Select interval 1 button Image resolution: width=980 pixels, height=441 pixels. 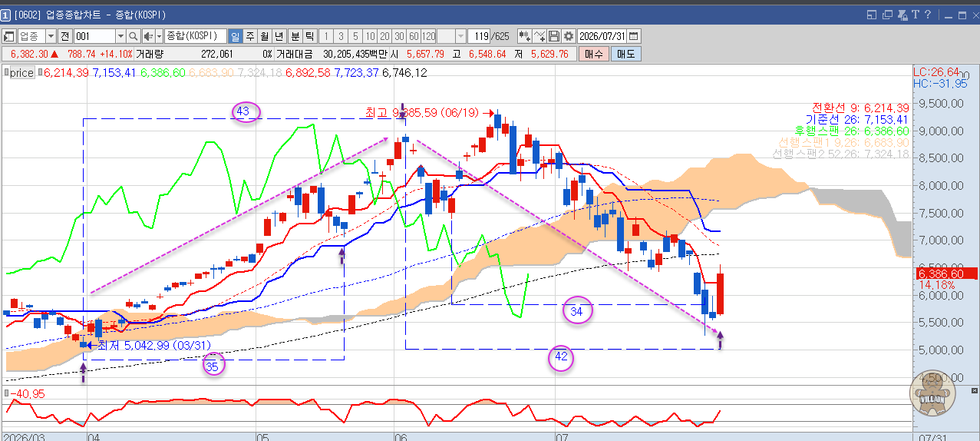point(326,36)
